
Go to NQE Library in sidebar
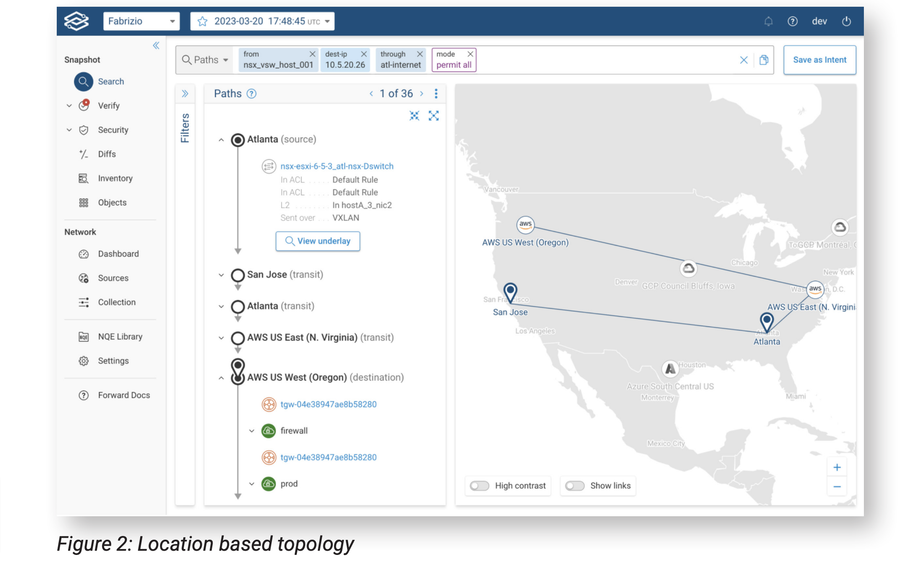(x=120, y=337)
